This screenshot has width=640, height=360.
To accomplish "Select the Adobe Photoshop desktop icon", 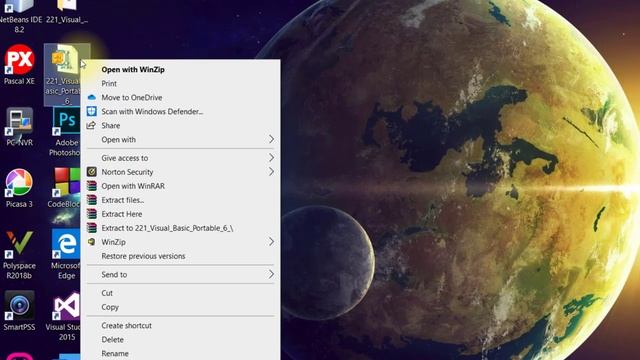I will (x=65, y=131).
